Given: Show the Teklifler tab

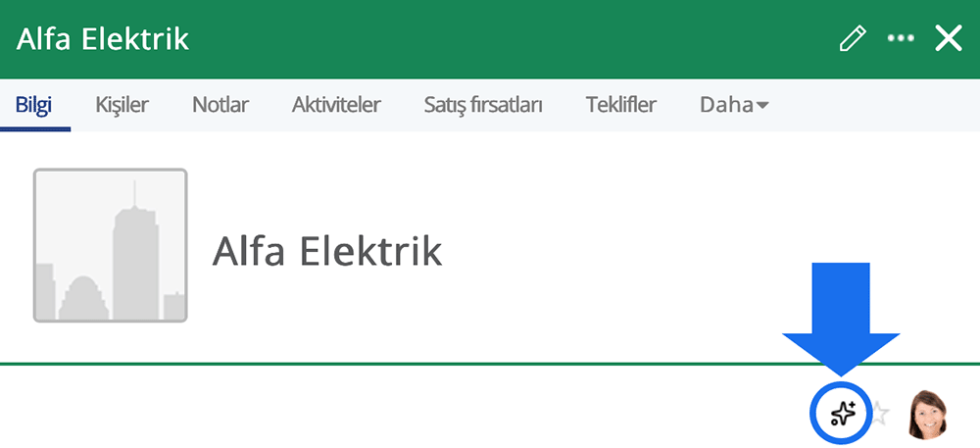Looking at the screenshot, I should pos(621,105).
